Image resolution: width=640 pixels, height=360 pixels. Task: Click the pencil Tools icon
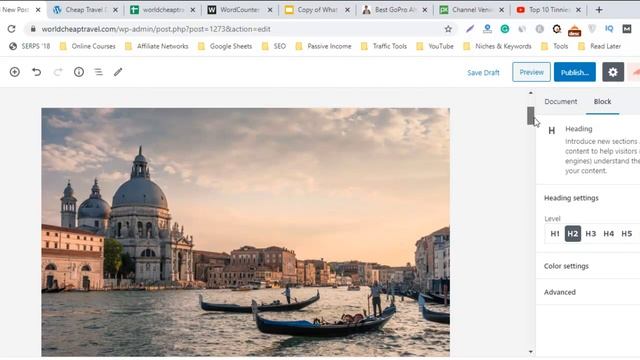(118, 72)
